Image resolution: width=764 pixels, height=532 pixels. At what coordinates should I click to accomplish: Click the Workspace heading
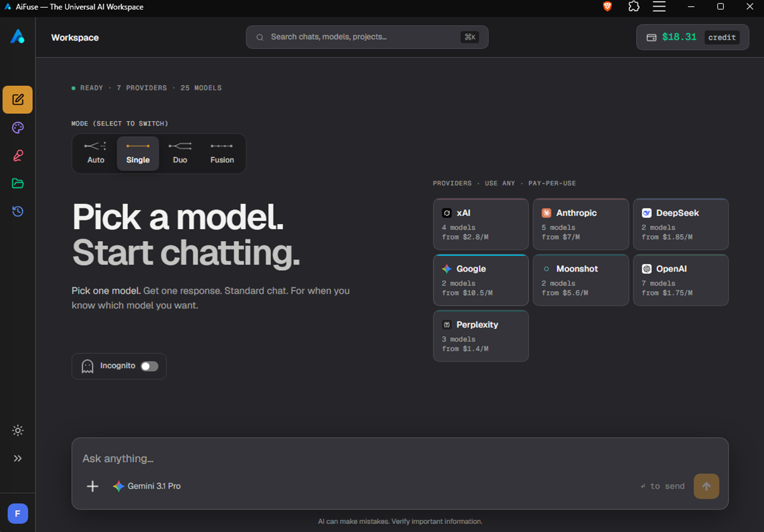click(x=75, y=38)
